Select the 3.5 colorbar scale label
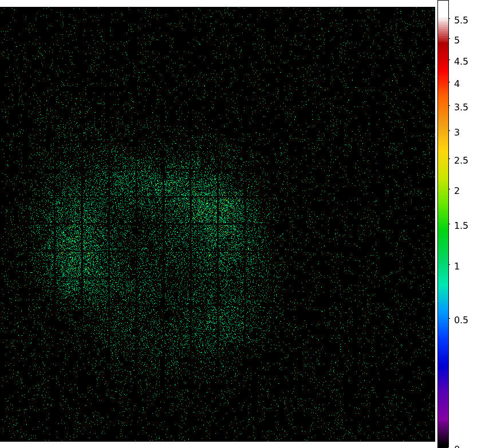497x448 pixels. click(x=461, y=107)
